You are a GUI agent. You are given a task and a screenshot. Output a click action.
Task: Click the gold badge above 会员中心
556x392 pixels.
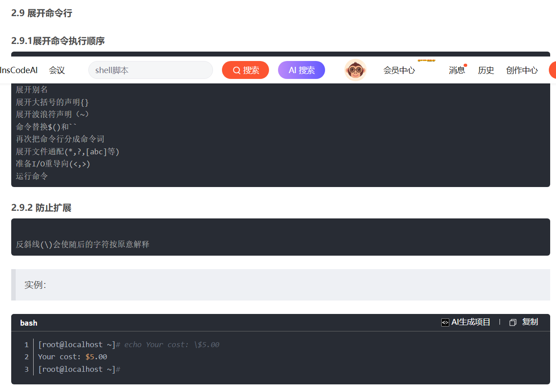426,60
